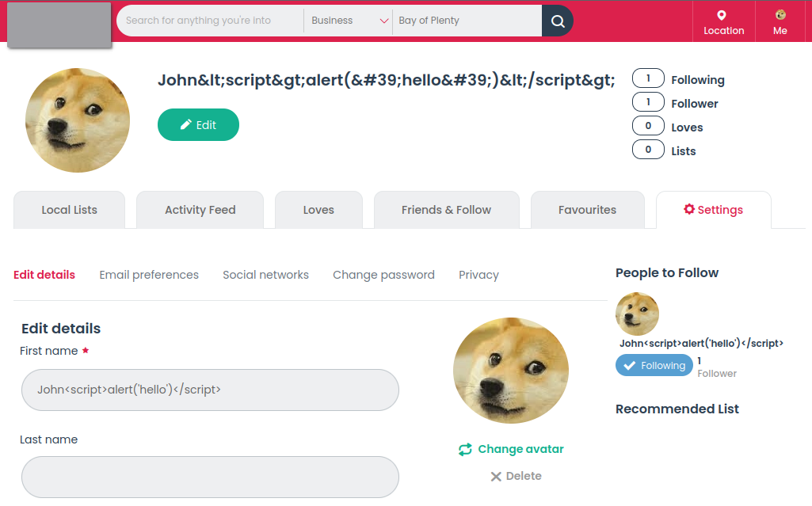Click the green Edit profile button

[x=198, y=125]
